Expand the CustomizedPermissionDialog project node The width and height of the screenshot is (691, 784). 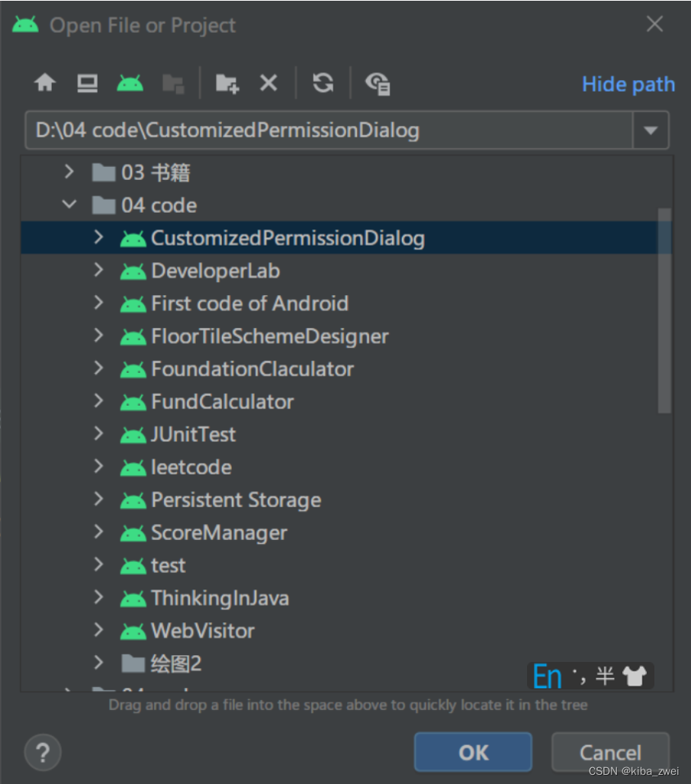tap(98, 237)
